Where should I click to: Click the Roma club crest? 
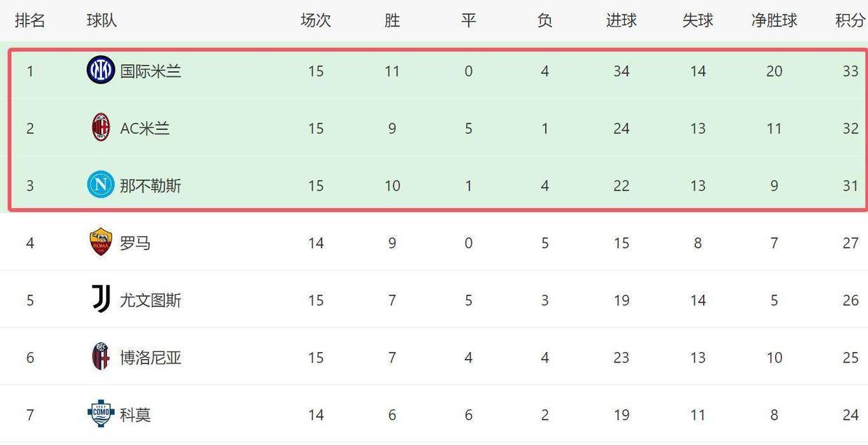click(x=101, y=242)
